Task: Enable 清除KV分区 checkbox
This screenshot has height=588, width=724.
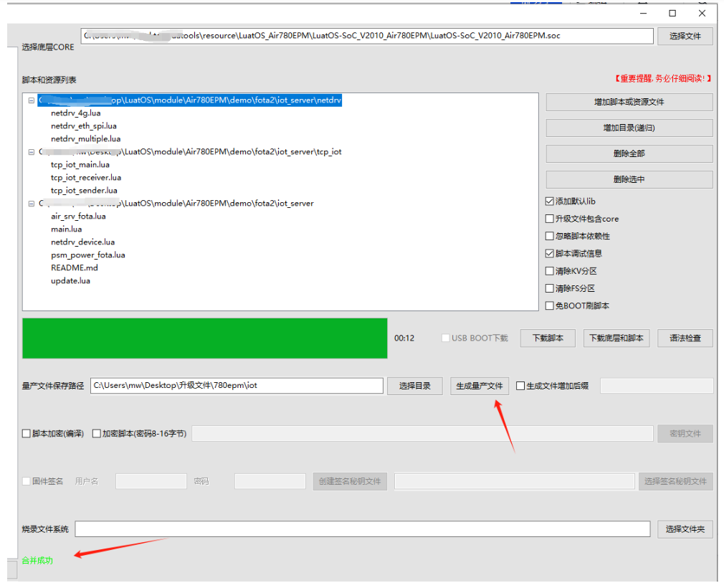Action: tap(550, 271)
